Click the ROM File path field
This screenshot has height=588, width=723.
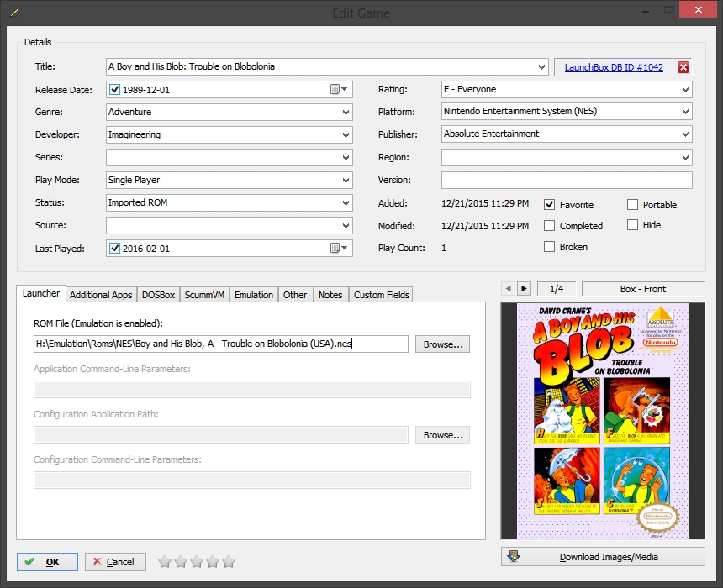(221, 344)
